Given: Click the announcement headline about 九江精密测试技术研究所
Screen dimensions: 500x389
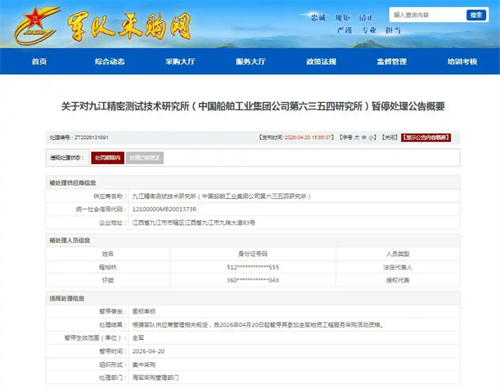Looking at the screenshot, I should click(x=253, y=106).
